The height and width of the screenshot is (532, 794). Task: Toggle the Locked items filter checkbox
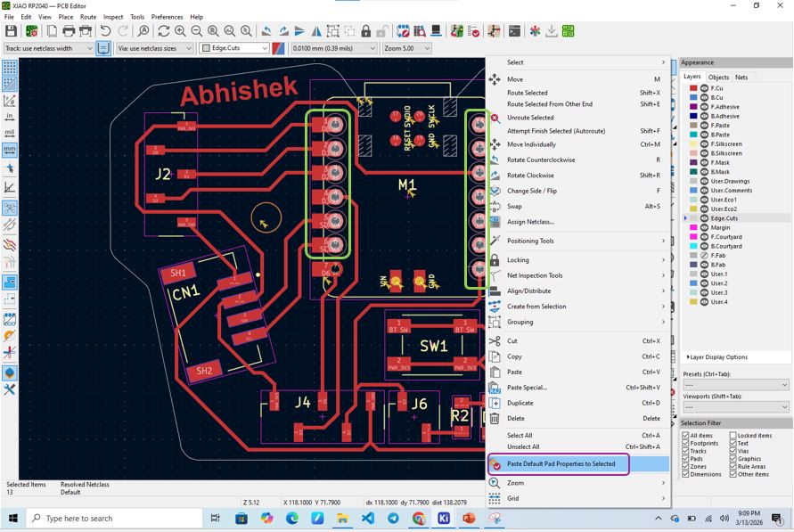point(733,436)
